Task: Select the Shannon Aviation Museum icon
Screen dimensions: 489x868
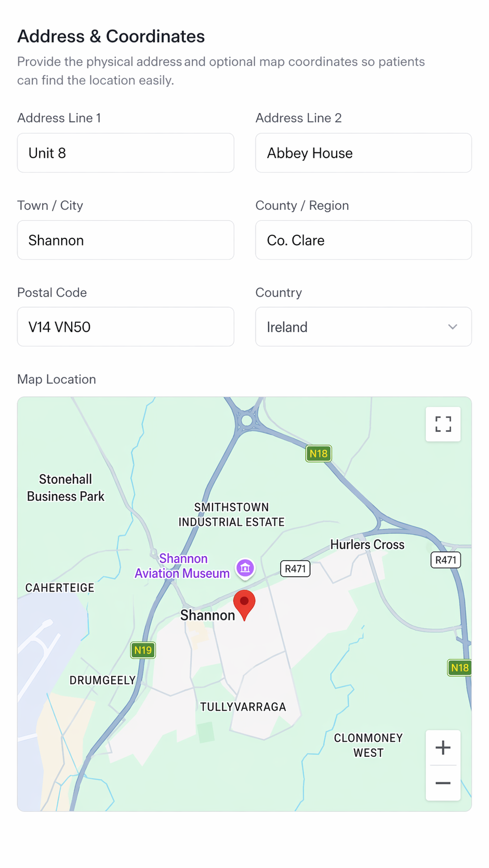Action: [x=245, y=568]
